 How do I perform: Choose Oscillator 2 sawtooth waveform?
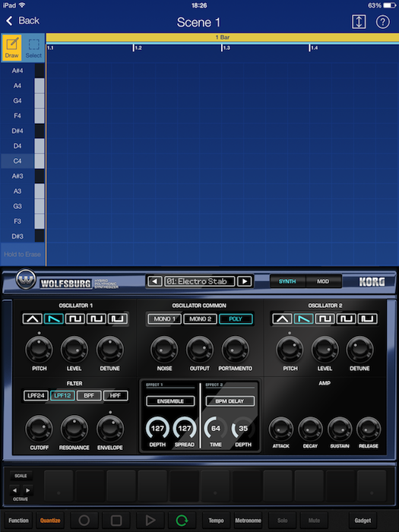pyautogui.click(x=304, y=318)
